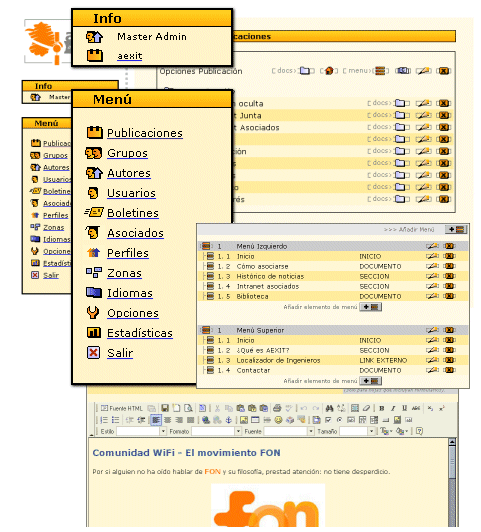Toggle left alignment button in editor
Viewport: 481px width, 532px height.
click(156, 420)
